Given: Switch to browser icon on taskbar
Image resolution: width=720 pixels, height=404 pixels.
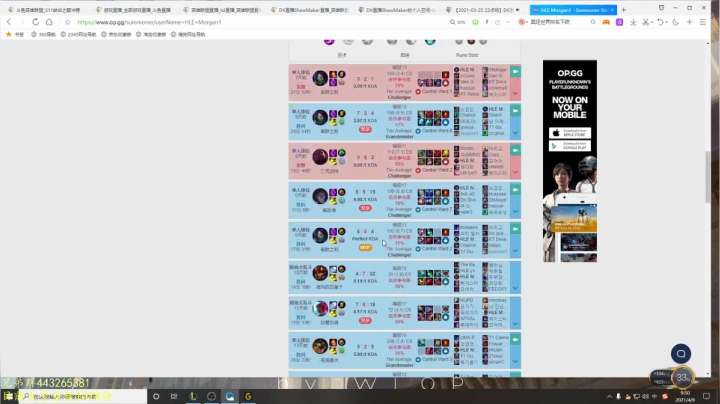Looking at the screenshot, I should coord(230,396).
